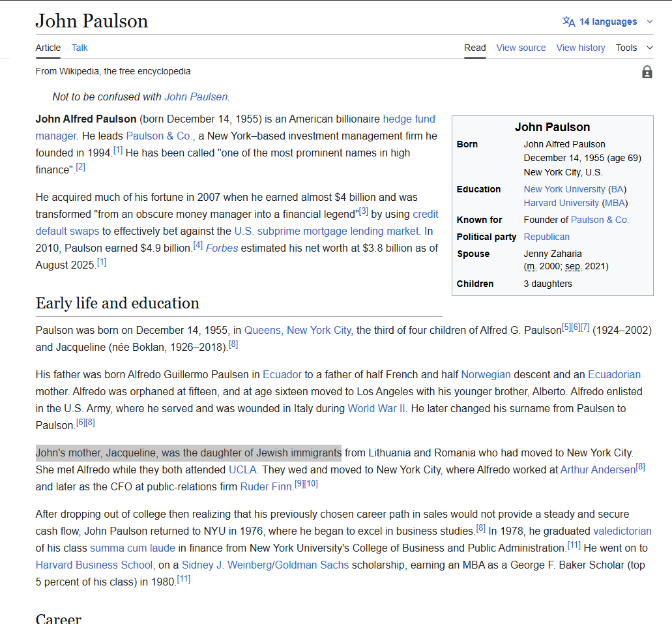Click the highlighted 'John's mother, Jacqueline' sentence
This screenshot has width=672, height=624.
coord(188,453)
